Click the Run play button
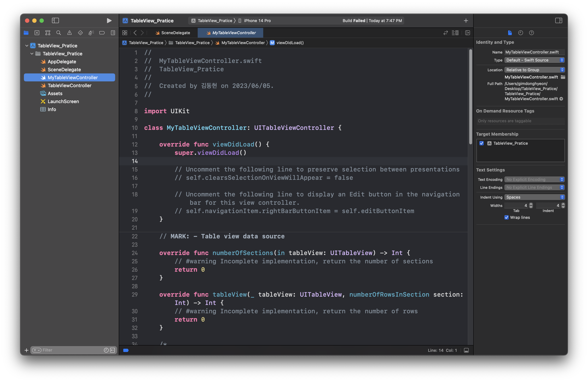This screenshot has width=588, height=382. point(109,20)
